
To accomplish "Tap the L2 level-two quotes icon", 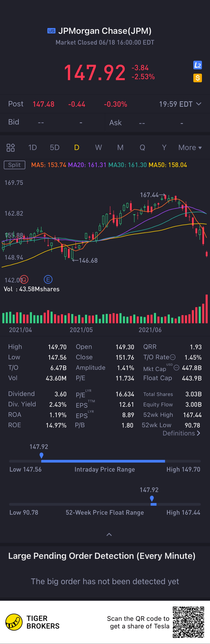I will click(x=197, y=65).
